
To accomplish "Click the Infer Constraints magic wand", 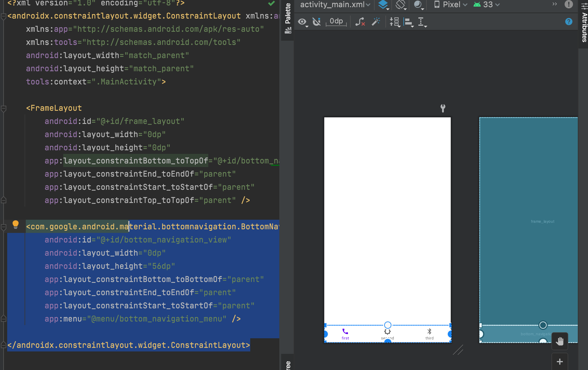I will (376, 22).
